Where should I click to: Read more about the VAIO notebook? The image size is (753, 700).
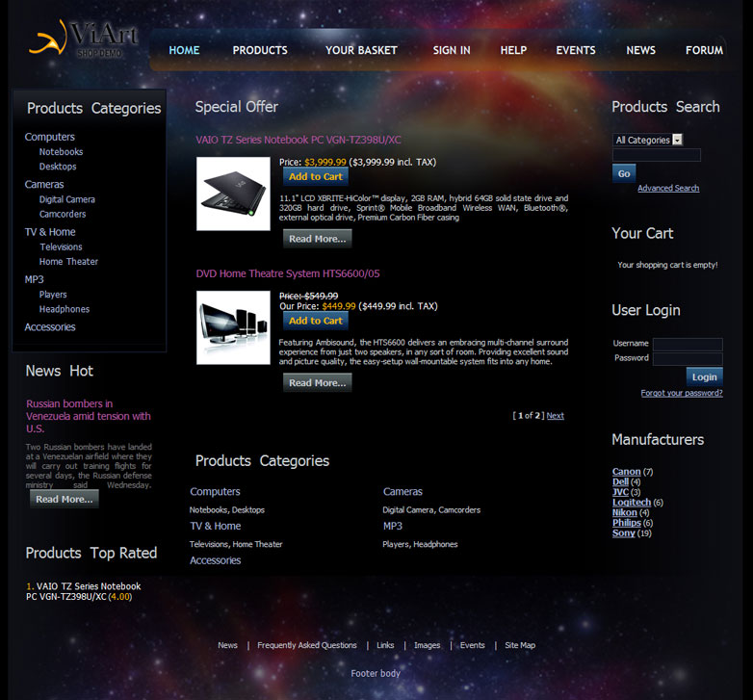(317, 239)
